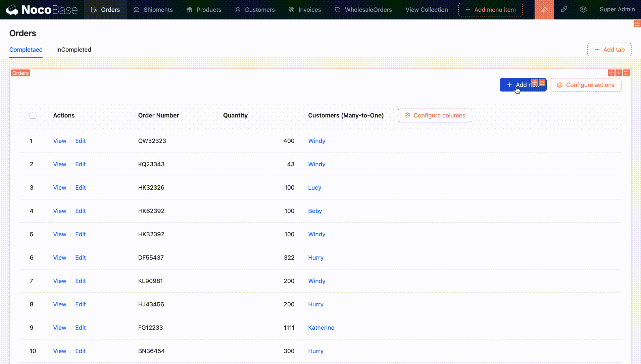
Task: Toggle the UI Editor highlighter icon
Action: pos(544,10)
